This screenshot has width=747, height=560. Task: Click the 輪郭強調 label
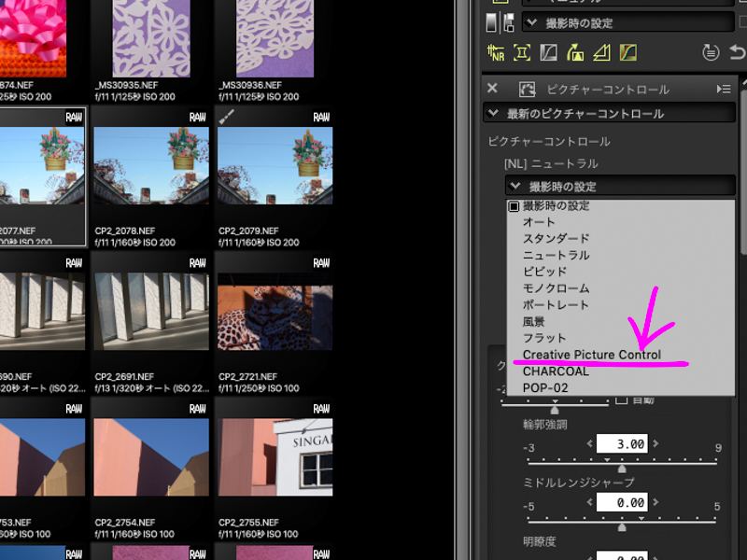click(545, 425)
